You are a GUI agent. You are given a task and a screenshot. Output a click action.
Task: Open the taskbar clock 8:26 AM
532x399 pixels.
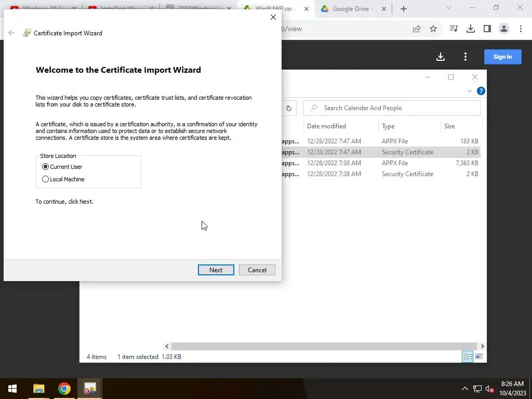[x=512, y=389]
